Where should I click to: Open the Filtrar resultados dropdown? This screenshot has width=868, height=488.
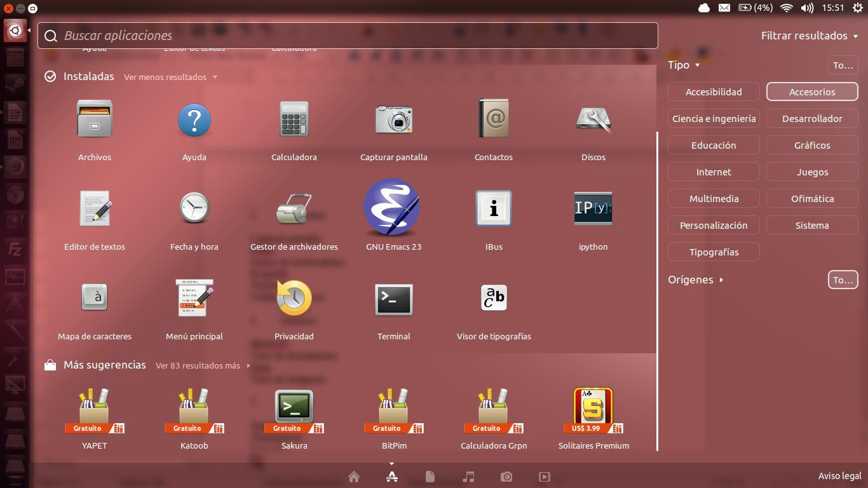pyautogui.click(x=810, y=36)
